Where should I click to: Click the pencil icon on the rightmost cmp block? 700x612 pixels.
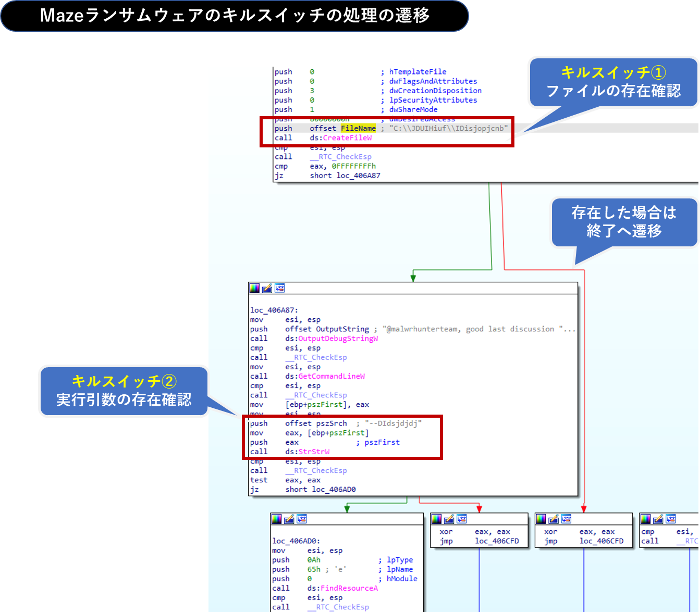pos(658,519)
